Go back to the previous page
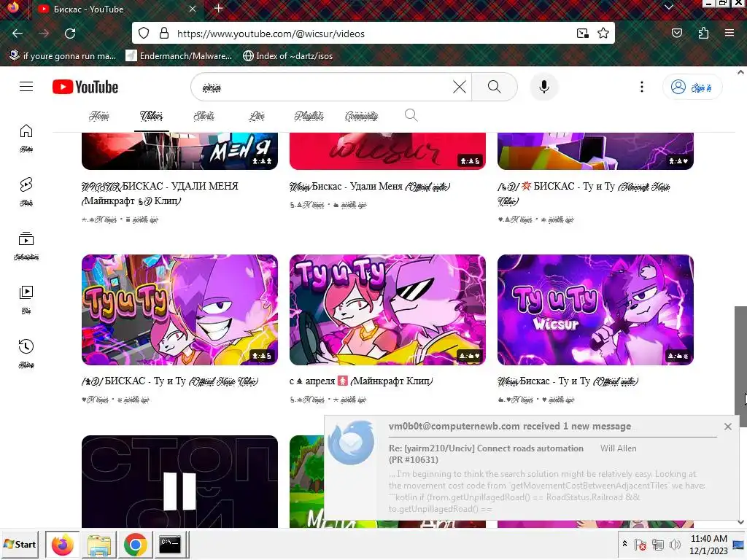Screen dimensions: 747x560 18,34
